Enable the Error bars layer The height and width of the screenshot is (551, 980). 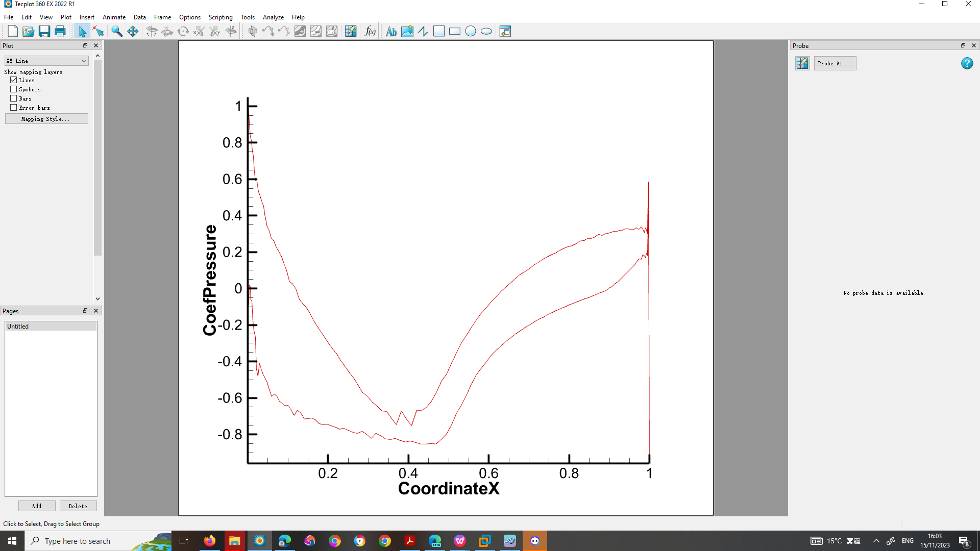point(14,107)
